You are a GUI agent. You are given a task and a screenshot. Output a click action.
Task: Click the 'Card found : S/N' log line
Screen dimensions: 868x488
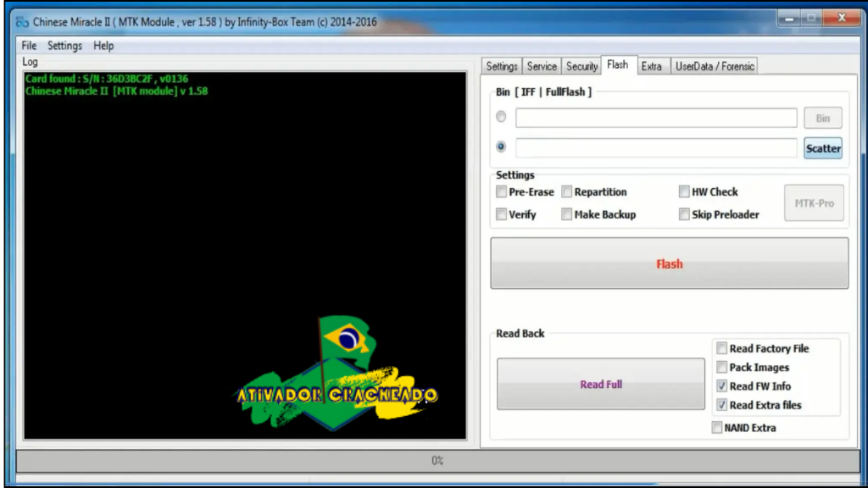pos(107,79)
